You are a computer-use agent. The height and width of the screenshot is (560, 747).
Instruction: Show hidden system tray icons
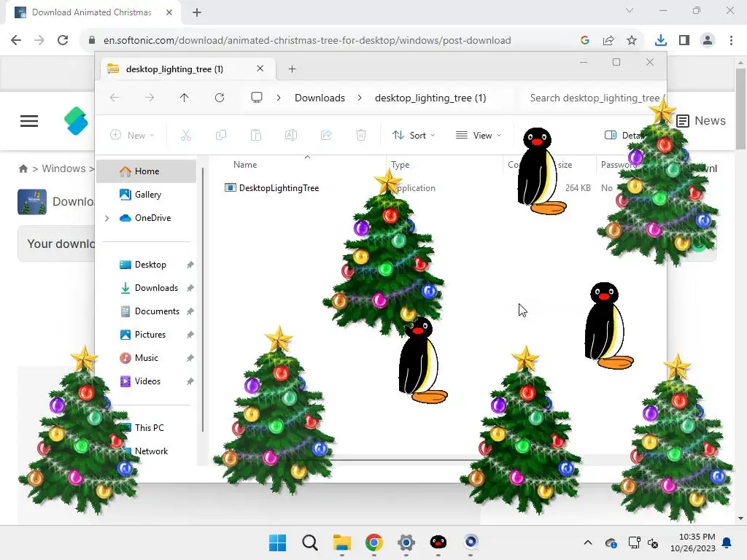click(588, 542)
